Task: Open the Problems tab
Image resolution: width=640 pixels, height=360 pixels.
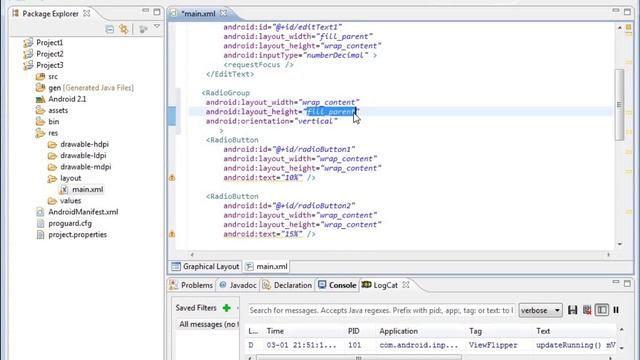Action: pyautogui.click(x=191, y=285)
